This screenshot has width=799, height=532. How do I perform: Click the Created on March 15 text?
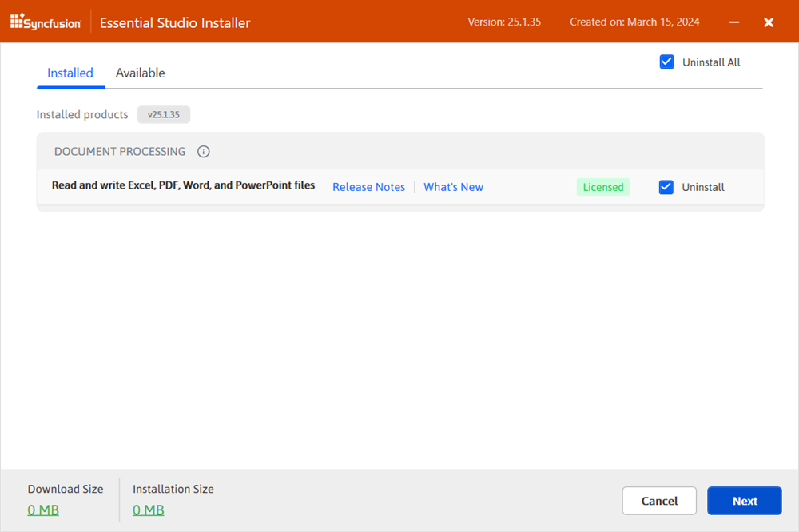tap(634, 22)
